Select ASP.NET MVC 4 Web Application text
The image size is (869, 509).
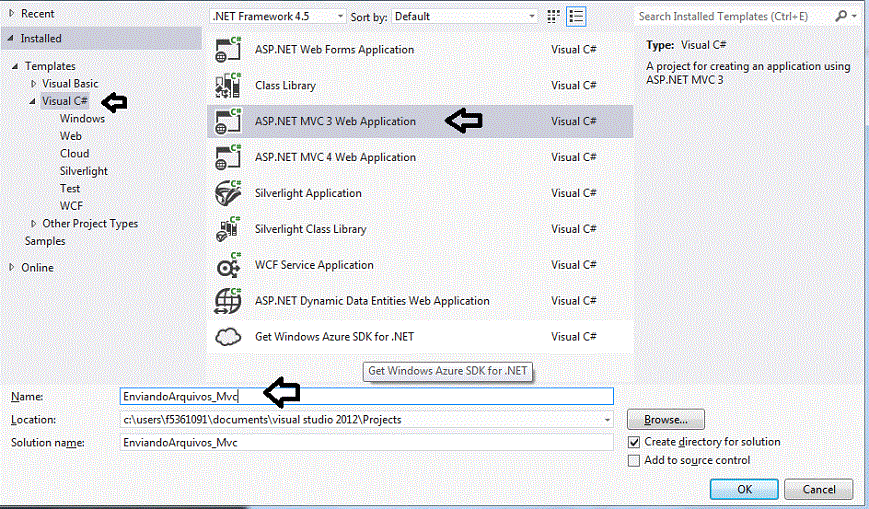[335, 157]
